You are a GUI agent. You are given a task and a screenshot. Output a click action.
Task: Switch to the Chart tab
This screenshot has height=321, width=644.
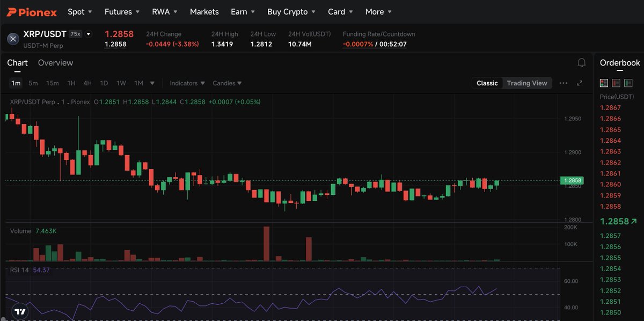click(17, 63)
